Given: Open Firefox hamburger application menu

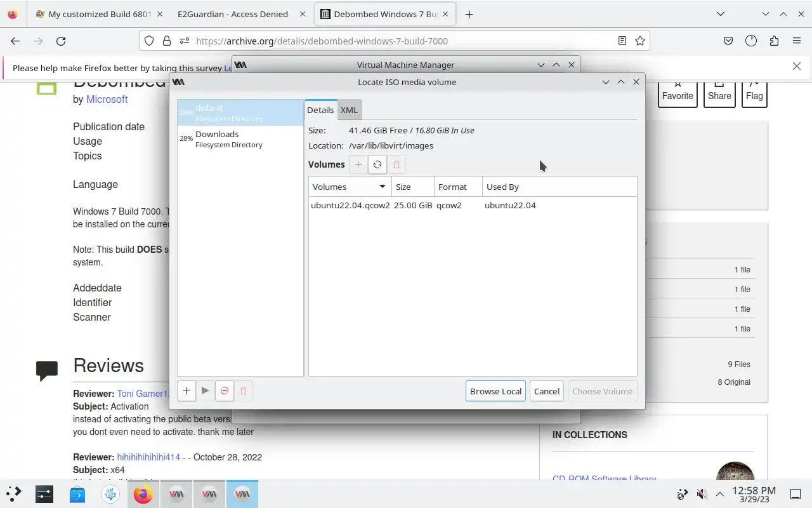Looking at the screenshot, I should click(x=797, y=41).
